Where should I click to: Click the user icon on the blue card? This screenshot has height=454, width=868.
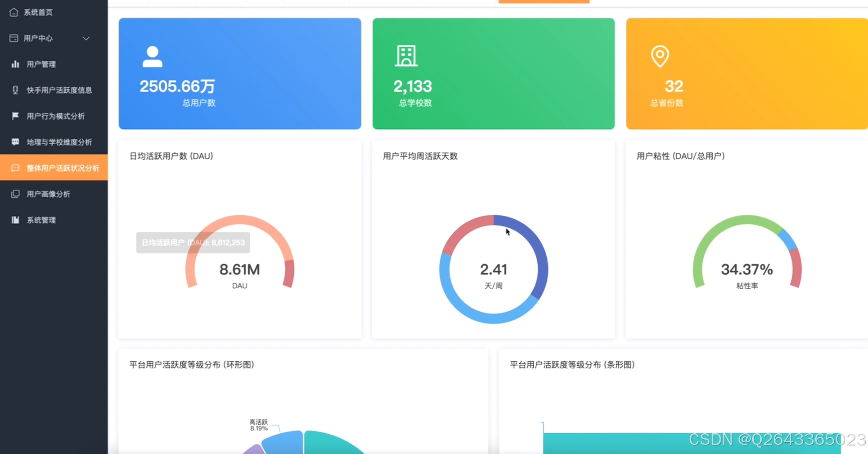(153, 56)
